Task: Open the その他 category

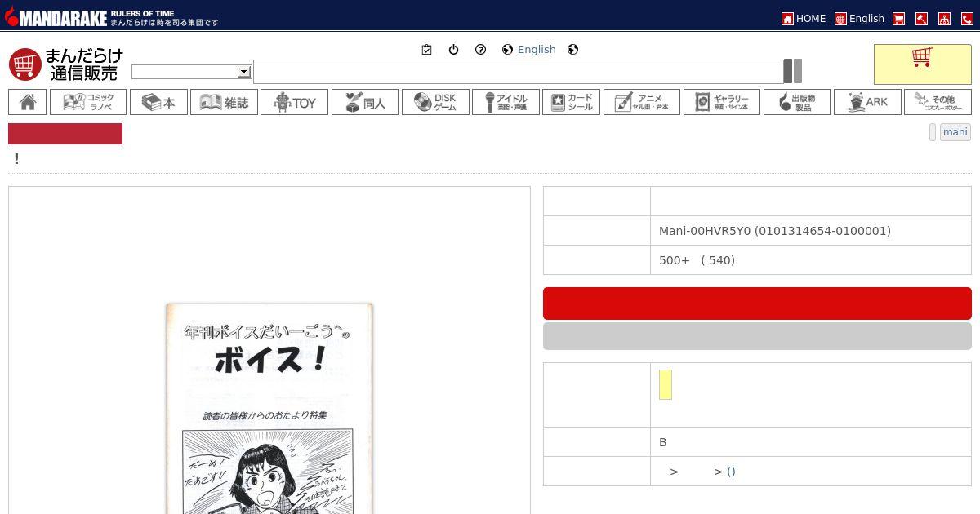Action: [938, 102]
